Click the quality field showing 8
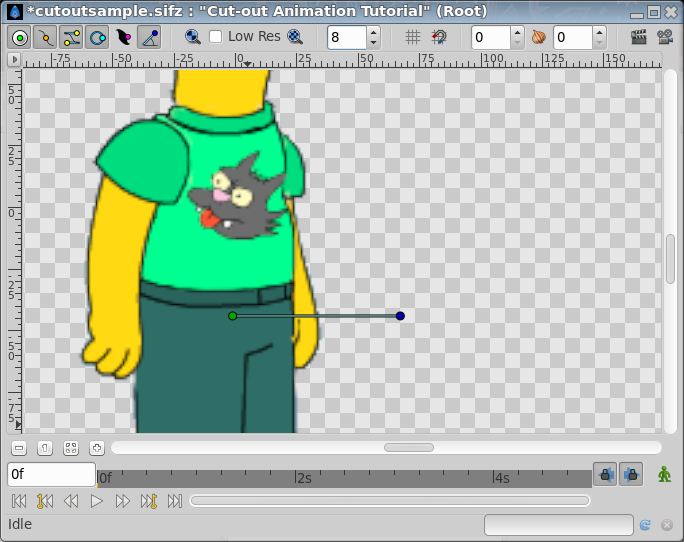Image resolution: width=684 pixels, height=542 pixels. 347,38
